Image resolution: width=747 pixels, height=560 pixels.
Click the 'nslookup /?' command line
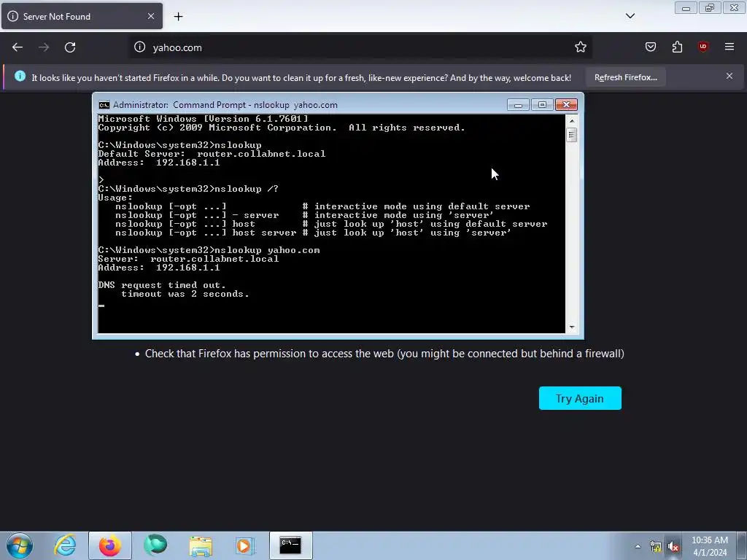(x=247, y=189)
